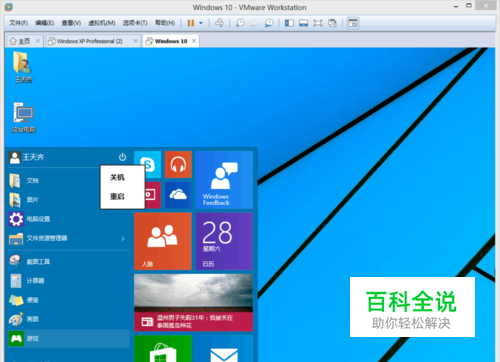Click the console view toolbar icon
Viewport: 500px width, 362px height.
tap(353, 23)
